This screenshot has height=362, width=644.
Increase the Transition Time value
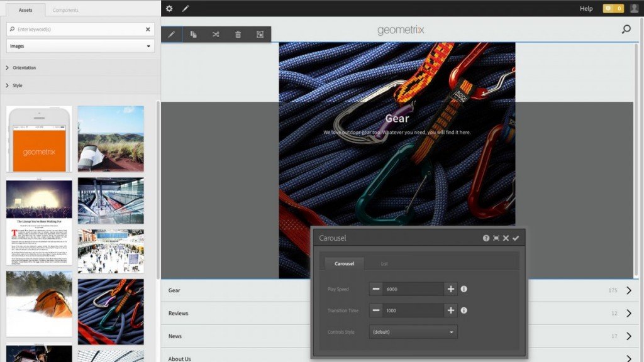(450, 310)
